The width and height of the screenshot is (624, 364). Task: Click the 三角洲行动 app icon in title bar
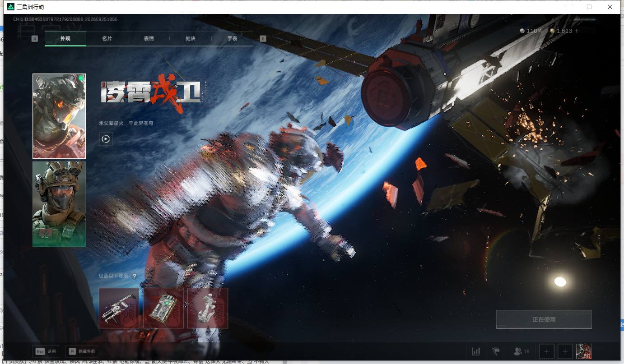(x=11, y=7)
